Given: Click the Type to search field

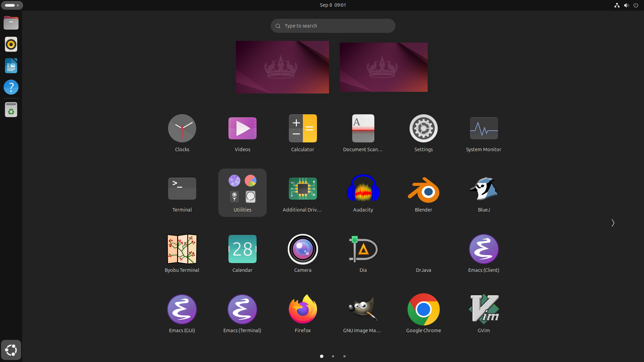Looking at the screenshot, I should (x=333, y=26).
